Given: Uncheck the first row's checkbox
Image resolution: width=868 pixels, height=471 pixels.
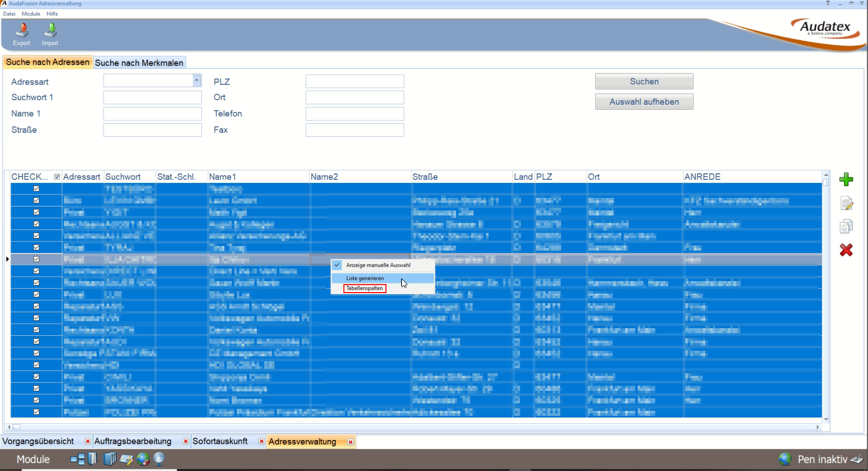Looking at the screenshot, I should tap(36, 189).
